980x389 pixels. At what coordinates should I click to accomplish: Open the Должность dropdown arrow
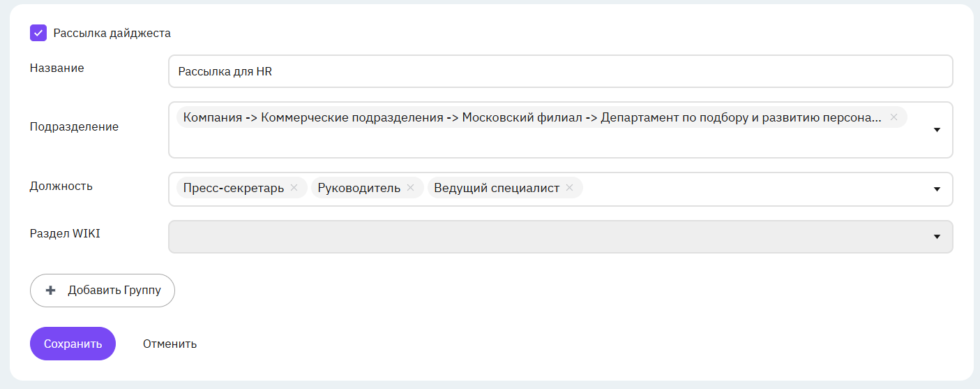click(937, 189)
